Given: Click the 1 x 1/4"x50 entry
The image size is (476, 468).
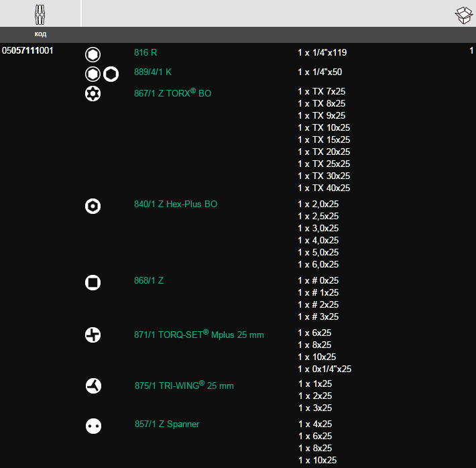Looking at the screenshot, I should tap(320, 72).
